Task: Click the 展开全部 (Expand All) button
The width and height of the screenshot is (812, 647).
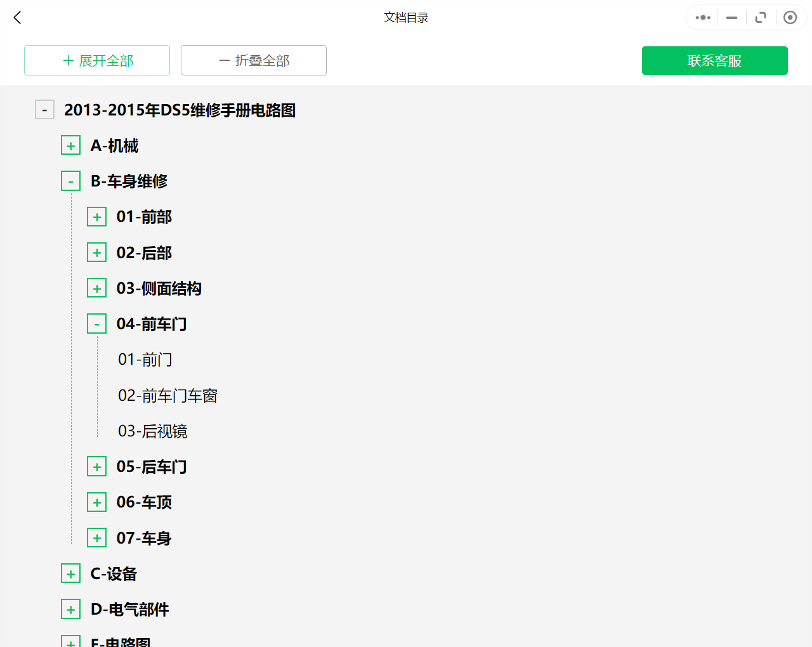Action: (x=96, y=60)
